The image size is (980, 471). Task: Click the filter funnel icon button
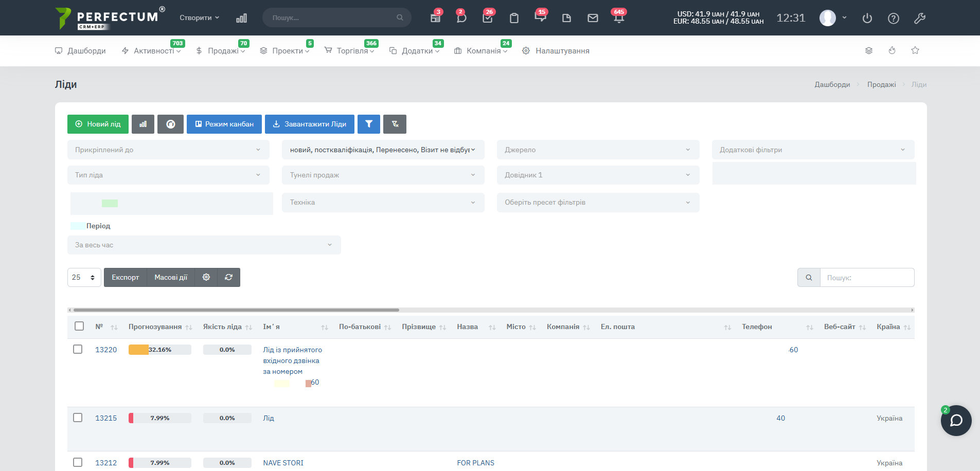coord(368,124)
